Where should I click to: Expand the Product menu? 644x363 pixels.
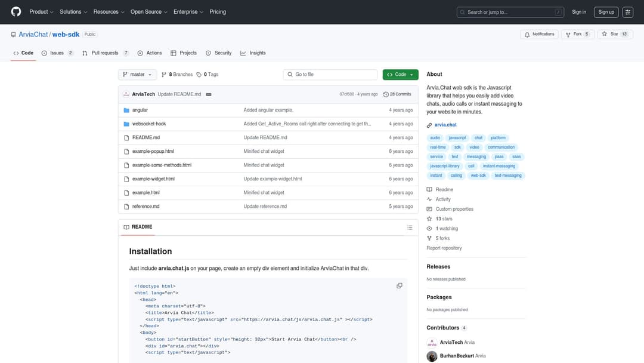click(41, 12)
